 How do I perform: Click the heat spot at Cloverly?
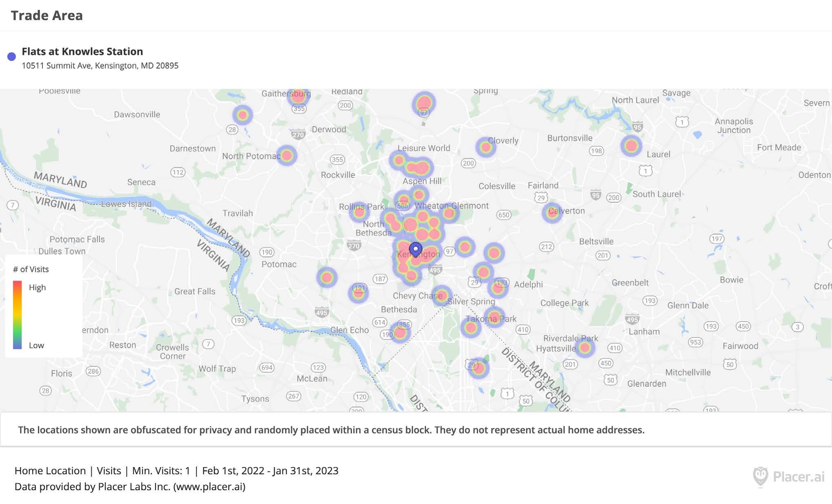tap(486, 147)
